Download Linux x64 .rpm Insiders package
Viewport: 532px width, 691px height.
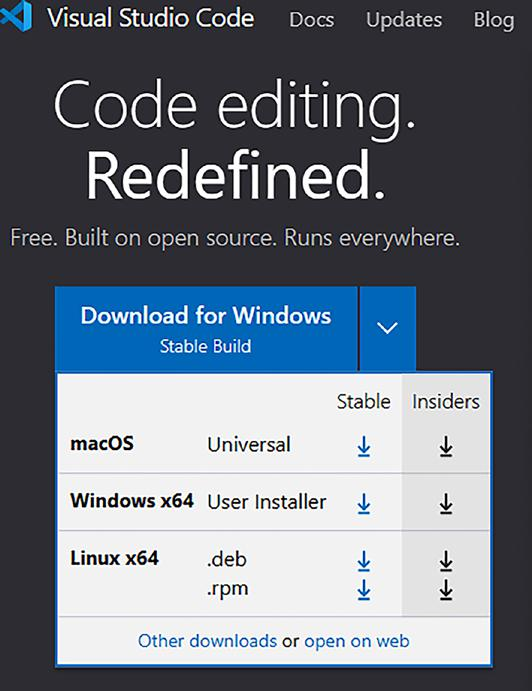[446, 590]
